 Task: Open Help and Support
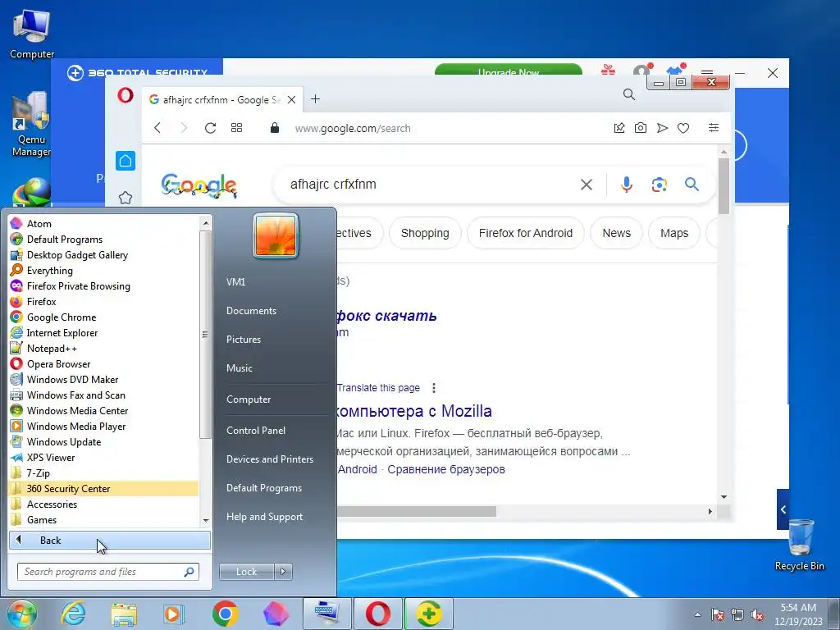pos(264,517)
